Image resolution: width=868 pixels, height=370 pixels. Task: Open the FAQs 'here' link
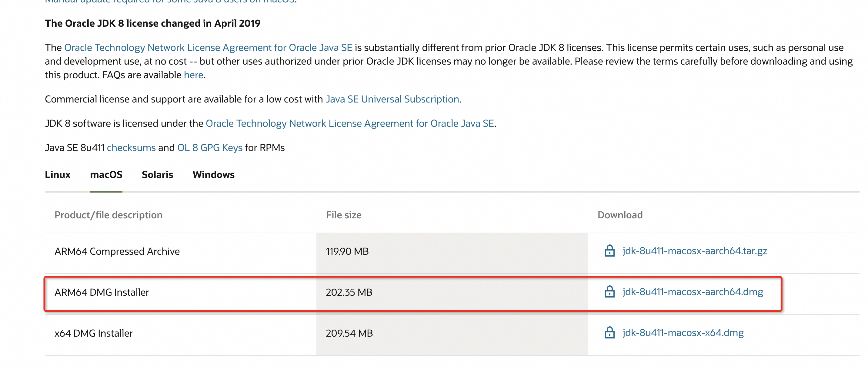tap(193, 75)
